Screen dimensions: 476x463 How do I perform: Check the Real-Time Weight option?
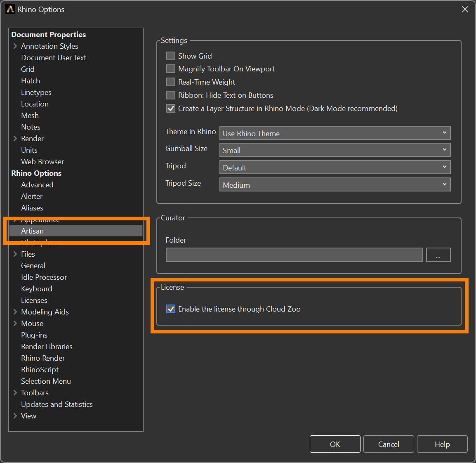[x=171, y=82]
